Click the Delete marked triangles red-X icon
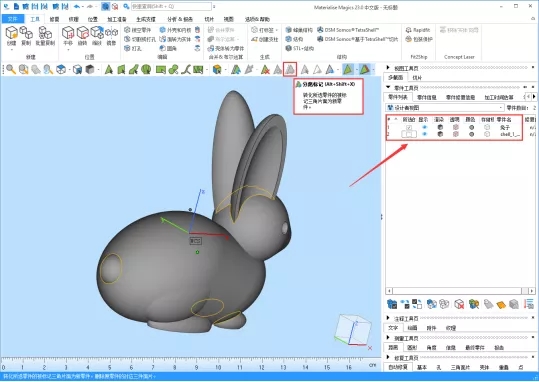The height and width of the screenshot is (382, 539). click(x=265, y=69)
